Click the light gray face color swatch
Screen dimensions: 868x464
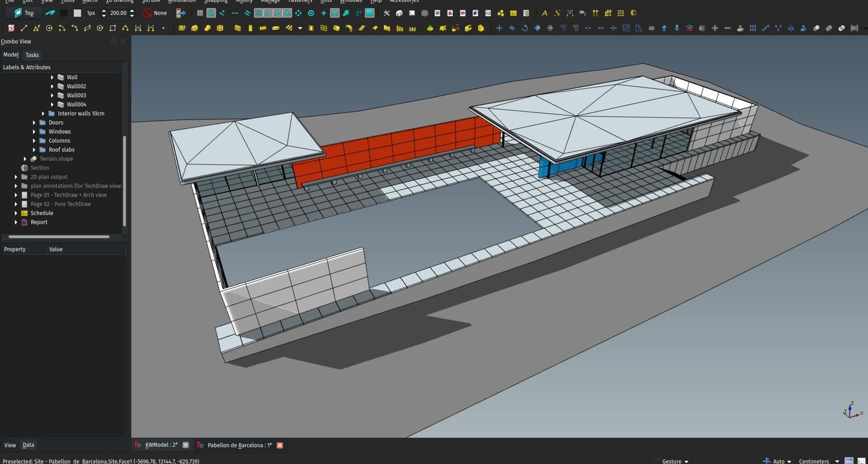(x=77, y=13)
